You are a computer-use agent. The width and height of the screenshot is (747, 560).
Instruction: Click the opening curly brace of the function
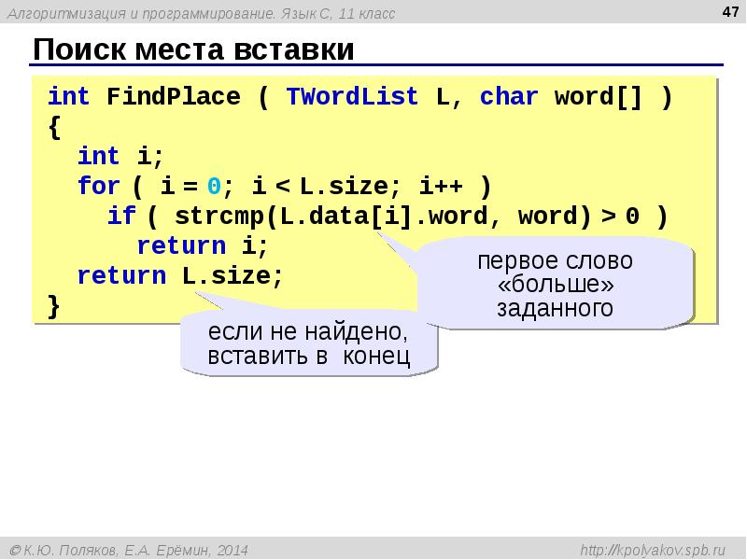54,127
